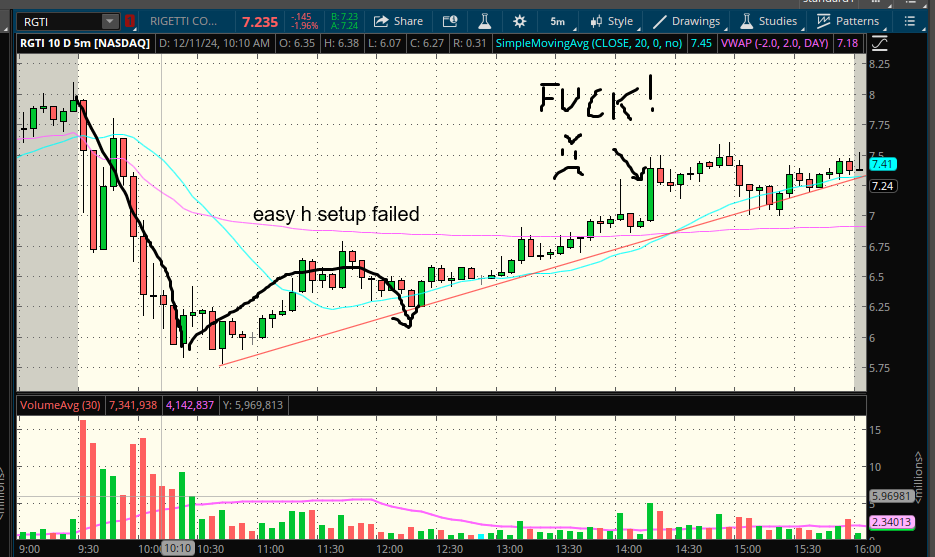Open the list menu icon at top right
This screenshot has height=557, width=935.
(x=909, y=21)
